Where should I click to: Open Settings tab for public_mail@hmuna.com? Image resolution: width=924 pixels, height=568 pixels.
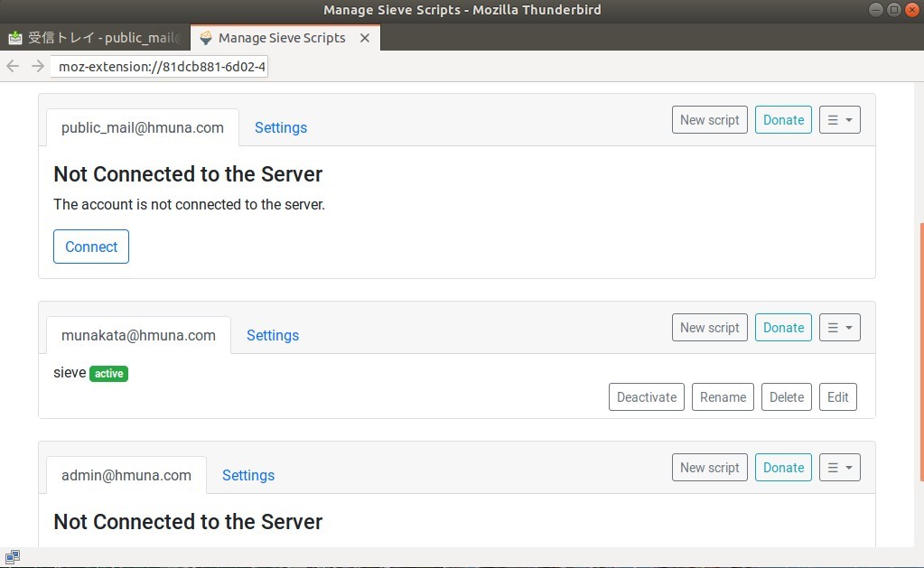280,127
